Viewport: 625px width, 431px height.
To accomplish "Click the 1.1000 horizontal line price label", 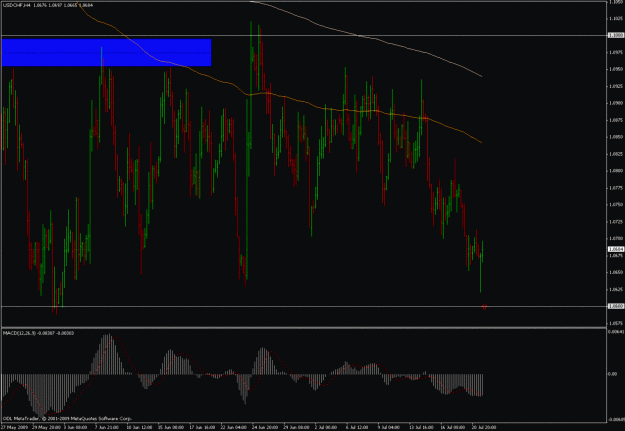I will tap(615, 35).
